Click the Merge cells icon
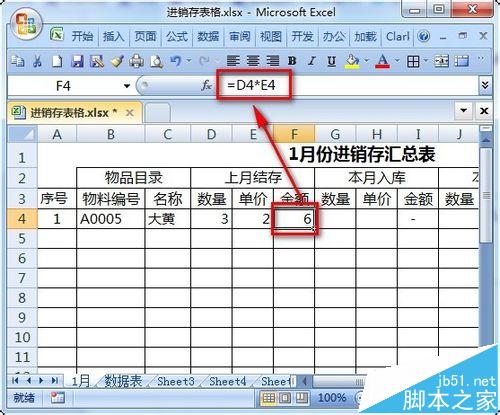Image resolution: width=500 pixels, height=415 pixels. pyautogui.click(x=442, y=61)
